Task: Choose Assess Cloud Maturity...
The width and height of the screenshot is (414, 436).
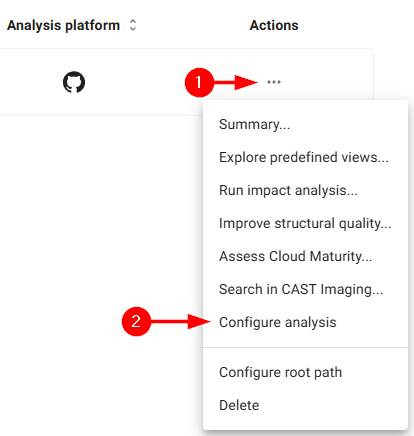Action: coord(295,256)
